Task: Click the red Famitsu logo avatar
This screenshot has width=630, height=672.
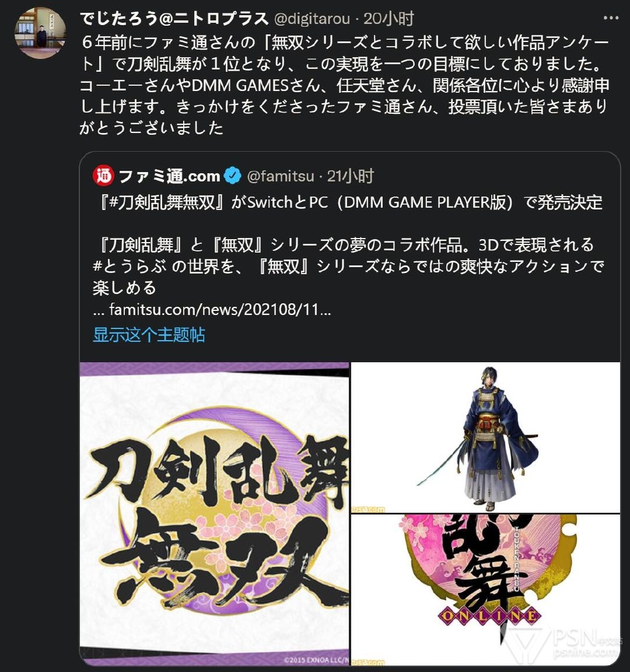Action: (x=103, y=176)
